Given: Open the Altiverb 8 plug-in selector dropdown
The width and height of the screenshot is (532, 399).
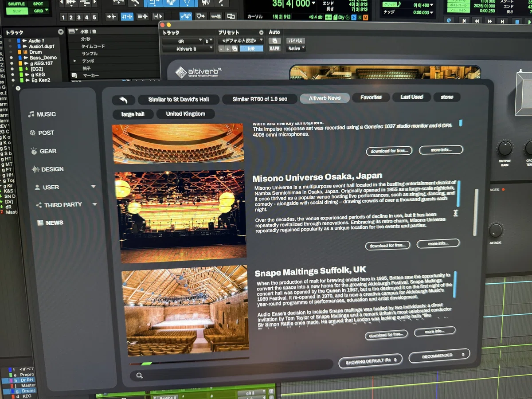Looking at the screenshot, I should tap(188, 49).
